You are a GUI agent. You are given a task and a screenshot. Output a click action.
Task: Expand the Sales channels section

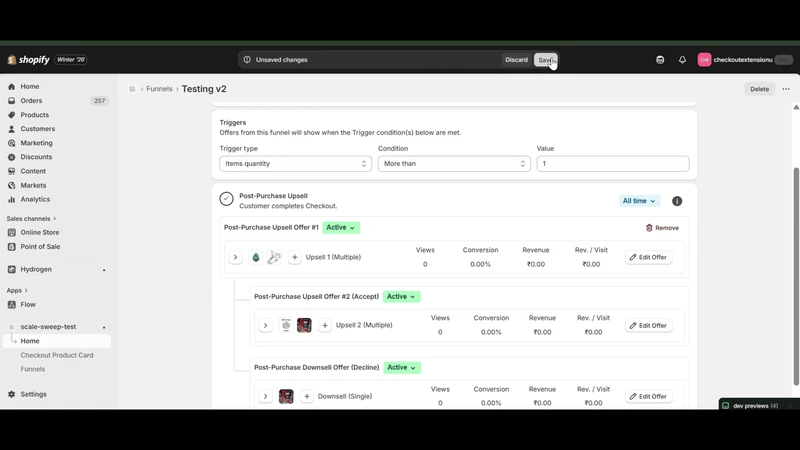point(31,218)
